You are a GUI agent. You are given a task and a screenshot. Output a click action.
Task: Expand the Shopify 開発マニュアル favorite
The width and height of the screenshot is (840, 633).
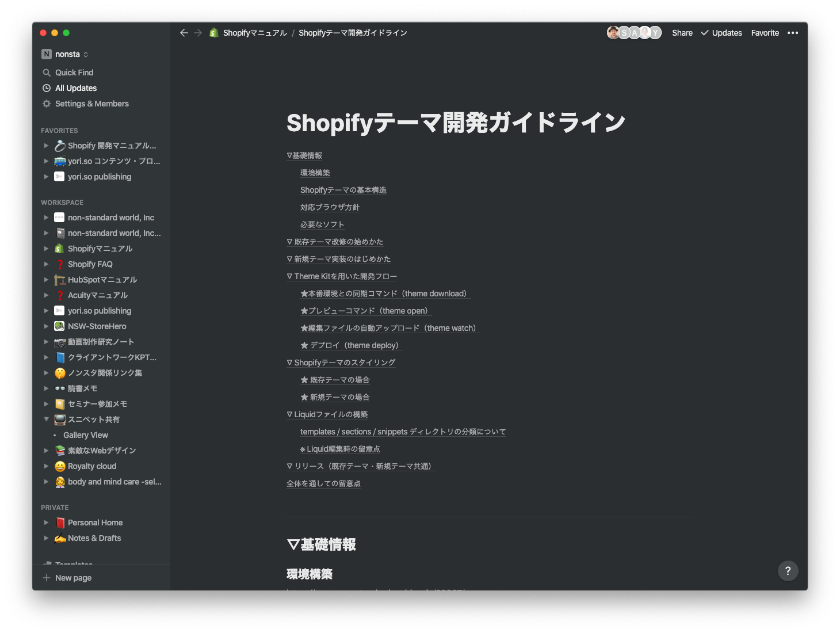[46, 146]
